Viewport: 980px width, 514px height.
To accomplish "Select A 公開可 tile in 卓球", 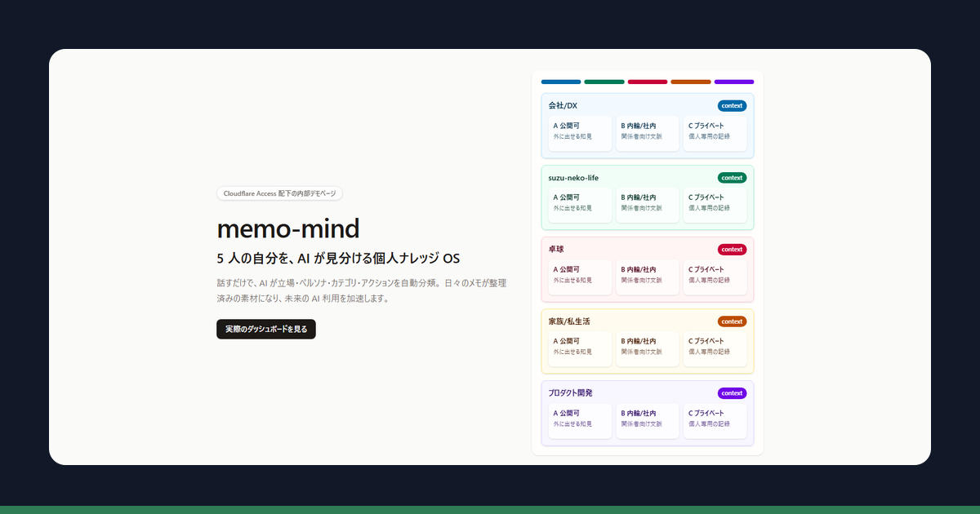I will (580, 277).
